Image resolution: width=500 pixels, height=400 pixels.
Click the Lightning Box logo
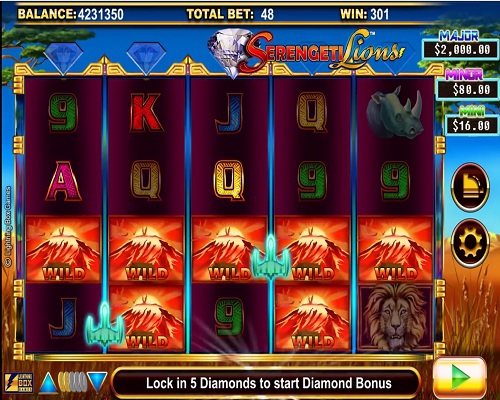click(x=19, y=382)
